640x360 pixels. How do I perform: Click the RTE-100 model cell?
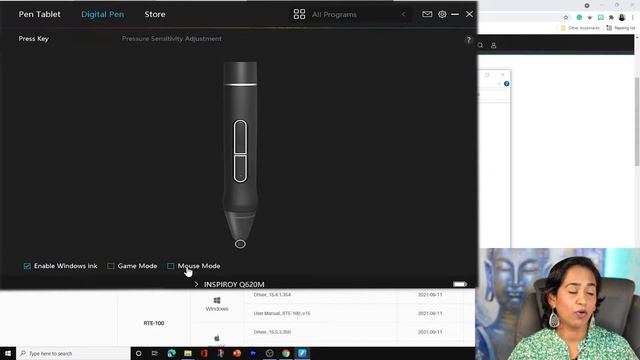(154, 323)
